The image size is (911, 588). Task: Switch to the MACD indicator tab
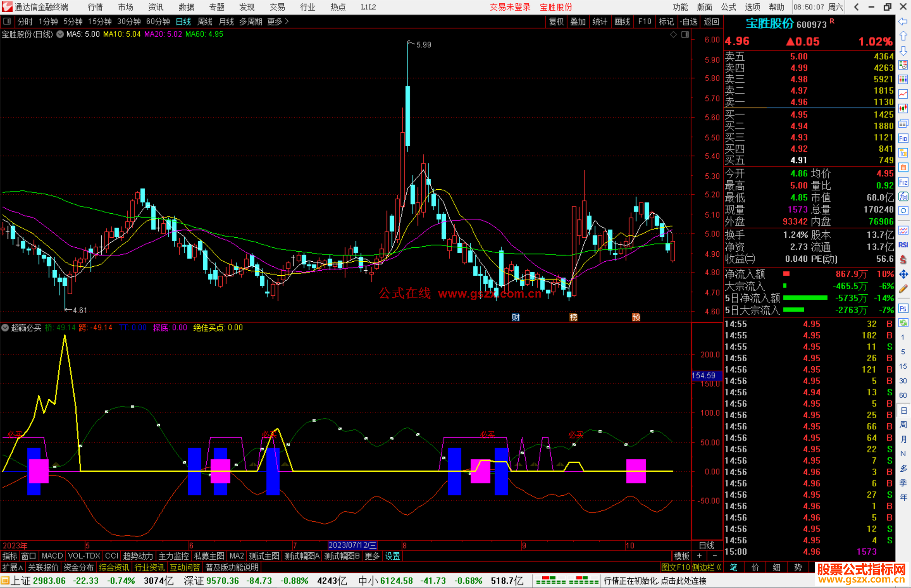pos(52,556)
